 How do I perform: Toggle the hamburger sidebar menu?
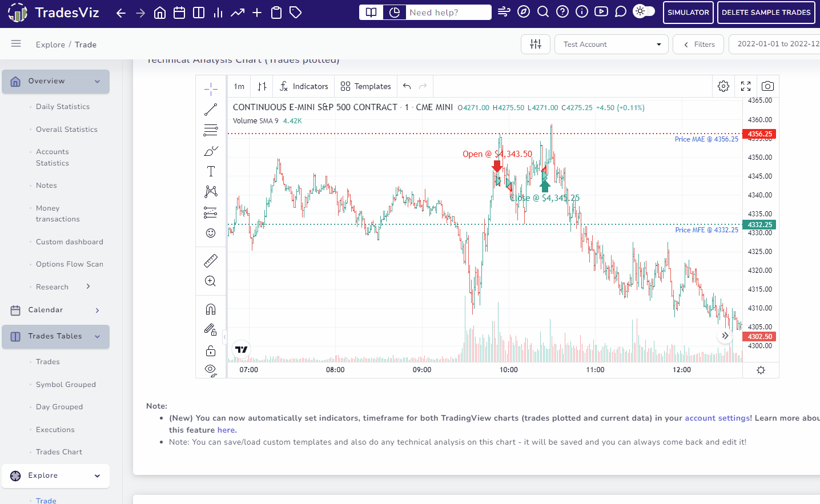(16, 43)
